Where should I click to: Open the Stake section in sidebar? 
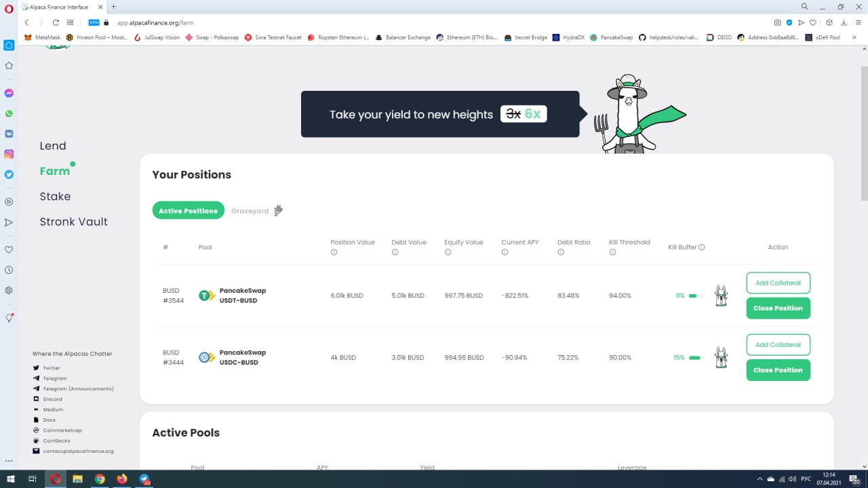click(55, 196)
